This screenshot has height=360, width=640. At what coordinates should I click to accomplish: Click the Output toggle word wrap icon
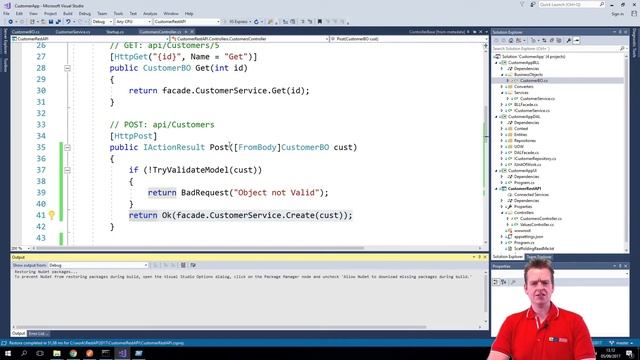click(x=193, y=265)
